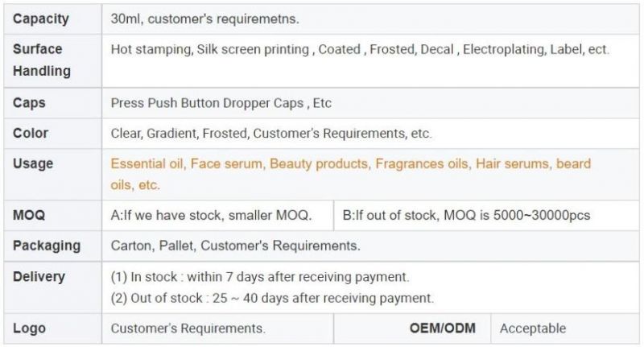Click the Color row label
The width and height of the screenshot is (644, 347).
click(x=31, y=133)
